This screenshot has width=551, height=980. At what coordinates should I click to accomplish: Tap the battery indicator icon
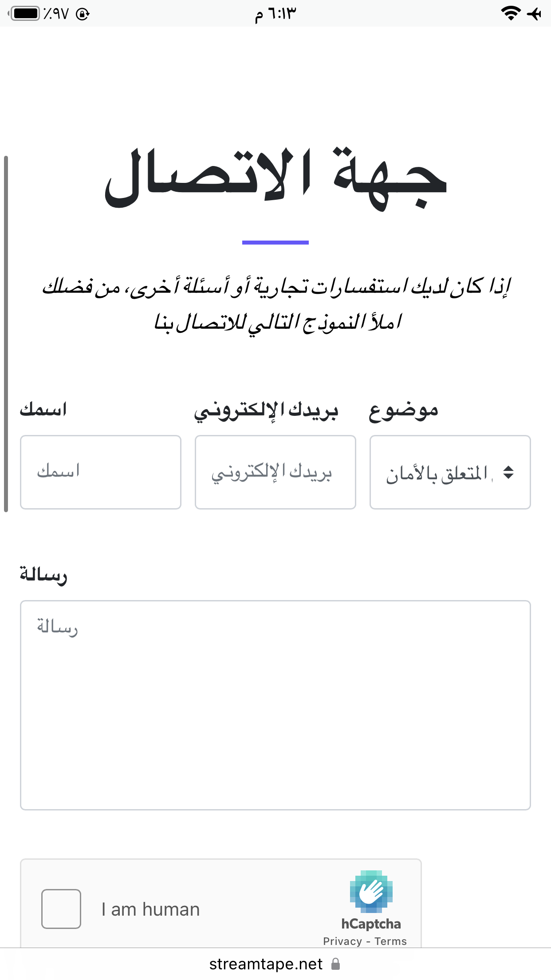24,13
